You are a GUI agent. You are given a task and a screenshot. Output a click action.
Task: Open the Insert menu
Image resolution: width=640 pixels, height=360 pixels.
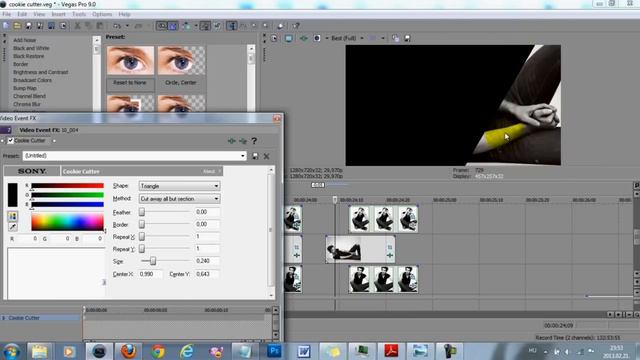click(58, 14)
